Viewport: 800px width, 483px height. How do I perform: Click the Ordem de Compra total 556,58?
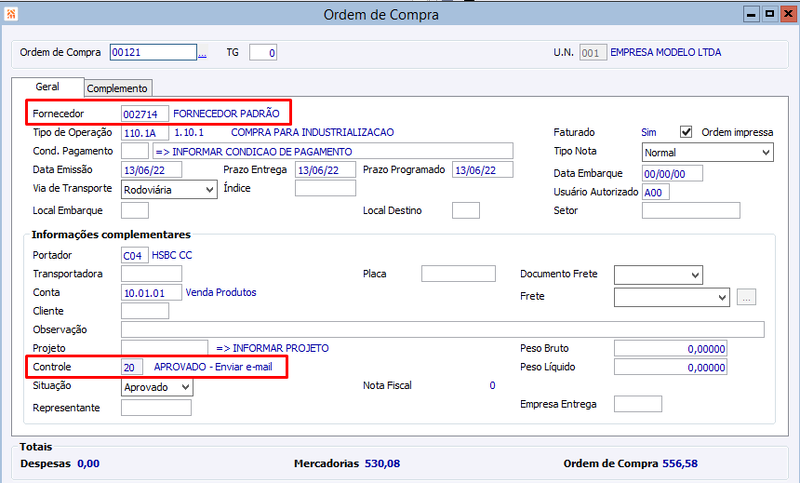click(x=680, y=464)
